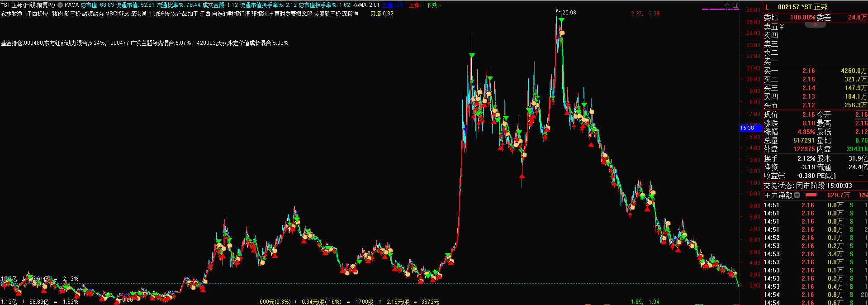868x305 pixels.
Task: Click the 25.98 peak price label
Action: click(569, 13)
